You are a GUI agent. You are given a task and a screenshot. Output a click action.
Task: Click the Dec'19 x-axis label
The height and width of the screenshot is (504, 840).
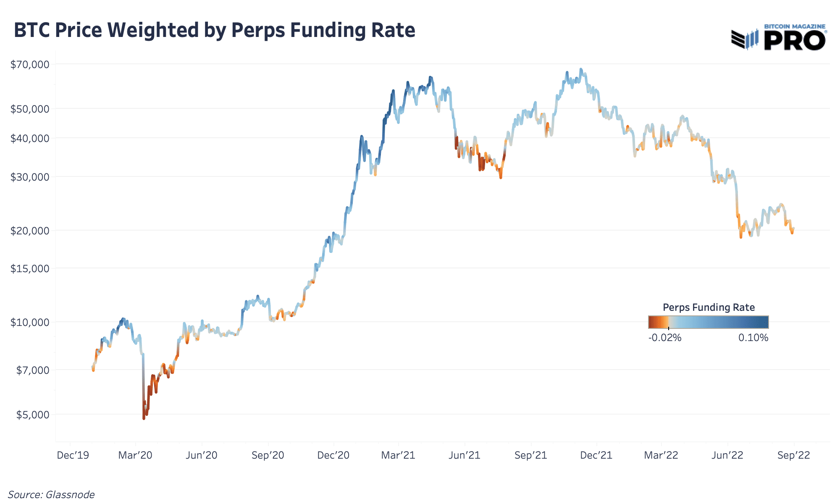click(73, 455)
